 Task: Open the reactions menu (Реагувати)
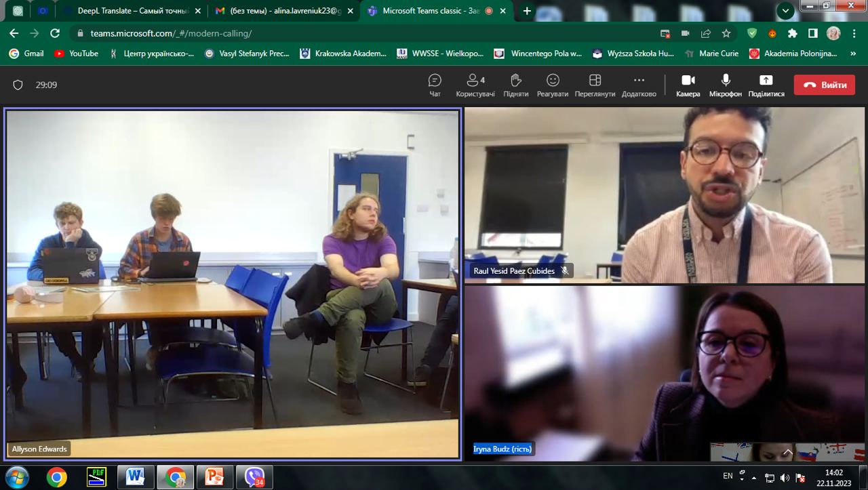[x=553, y=85]
